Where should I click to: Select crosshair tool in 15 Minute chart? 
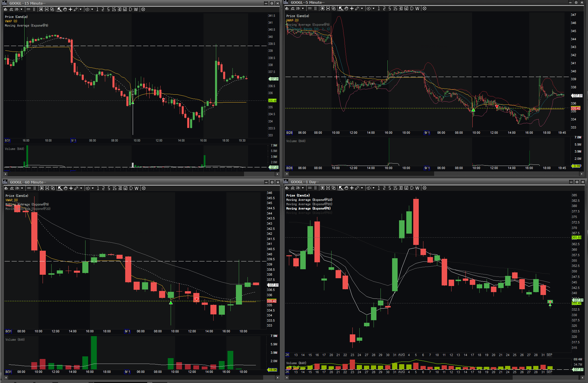click(x=70, y=9)
